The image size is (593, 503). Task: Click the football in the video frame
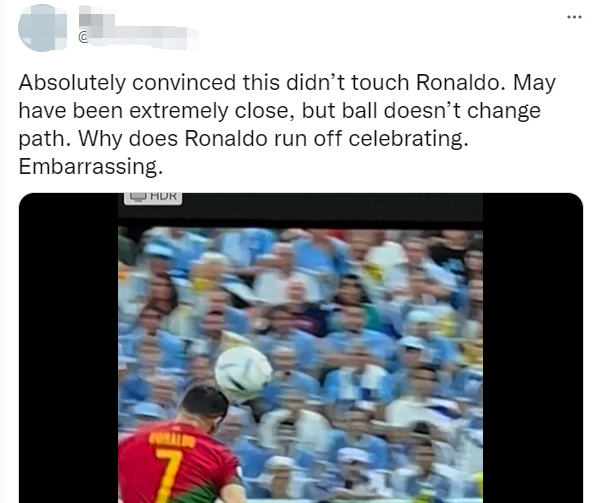click(243, 374)
